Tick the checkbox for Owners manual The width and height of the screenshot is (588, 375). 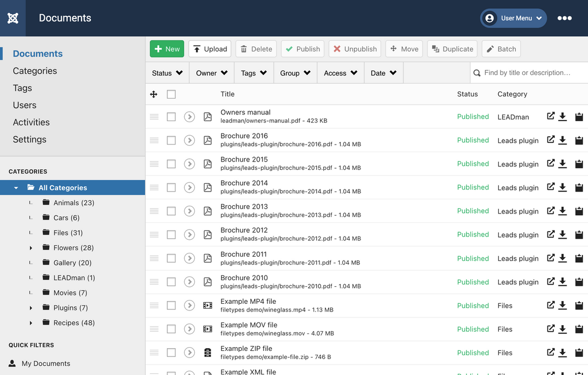click(171, 117)
